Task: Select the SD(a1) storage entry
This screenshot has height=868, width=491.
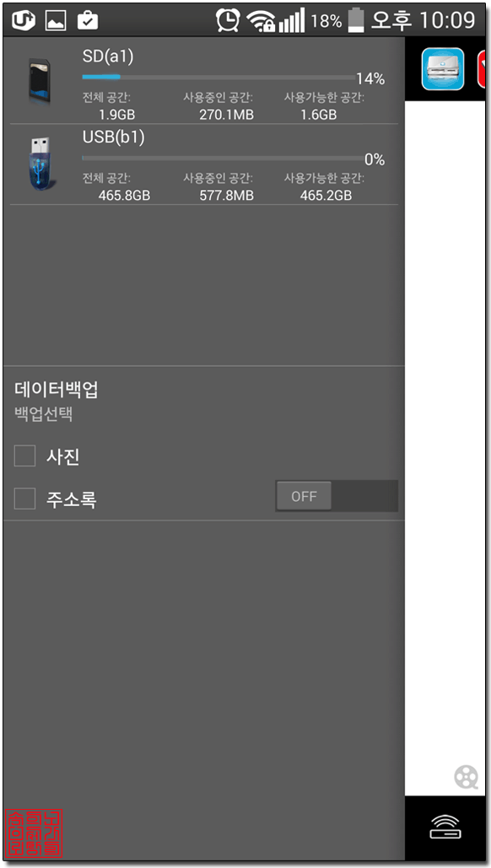Action: tap(203, 84)
